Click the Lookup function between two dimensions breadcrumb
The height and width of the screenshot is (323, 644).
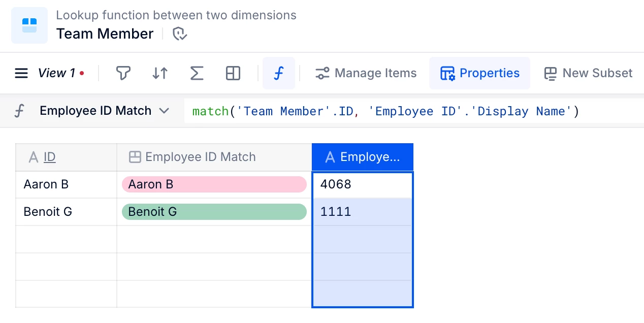point(176,15)
